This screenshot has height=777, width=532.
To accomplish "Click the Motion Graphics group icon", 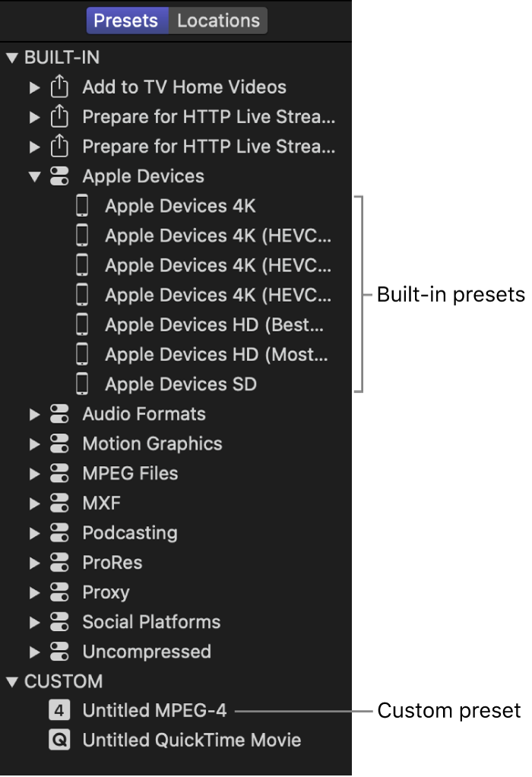I will click(59, 443).
